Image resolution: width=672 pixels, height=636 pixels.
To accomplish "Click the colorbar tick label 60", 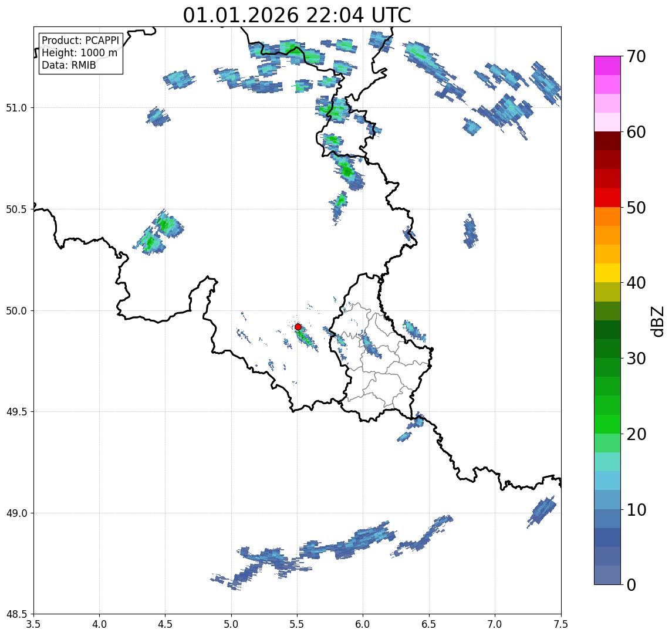I will coord(636,132).
